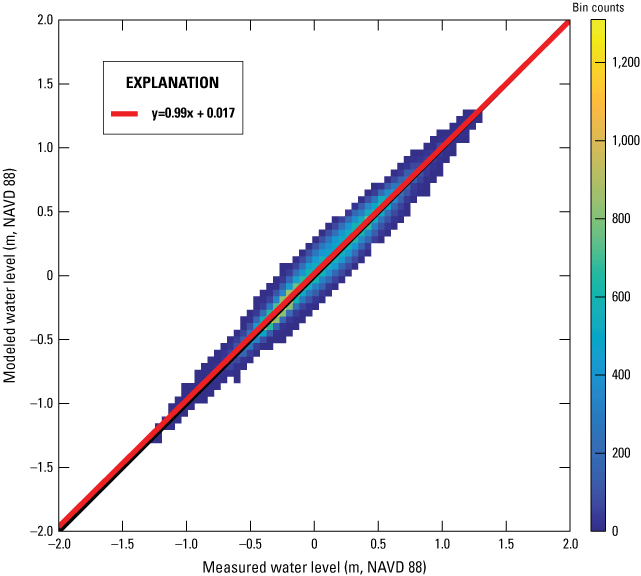Click the EXPLANATION legend title
This screenshot has height=576, width=641.
(172, 82)
